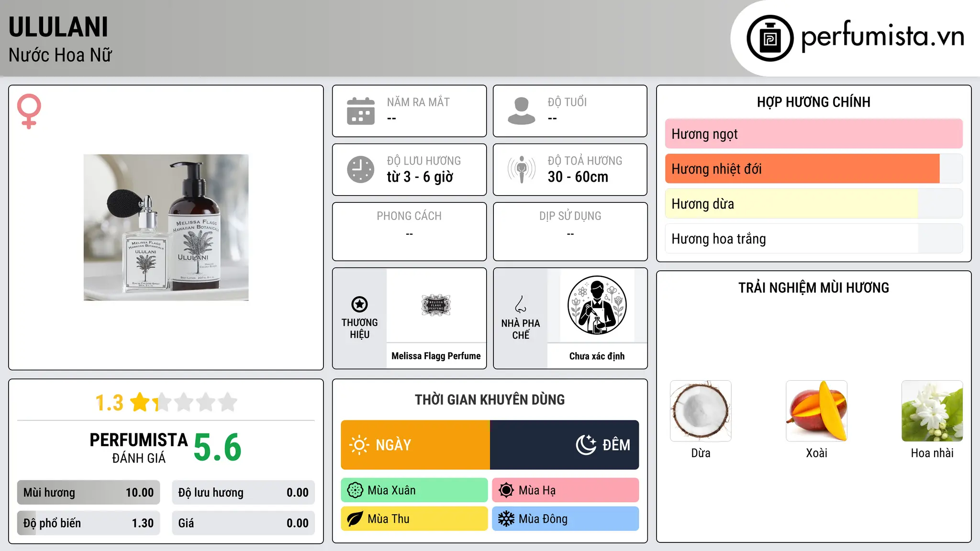
Task: Click the Dịp sử dụng occasion card
Action: click(570, 231)
